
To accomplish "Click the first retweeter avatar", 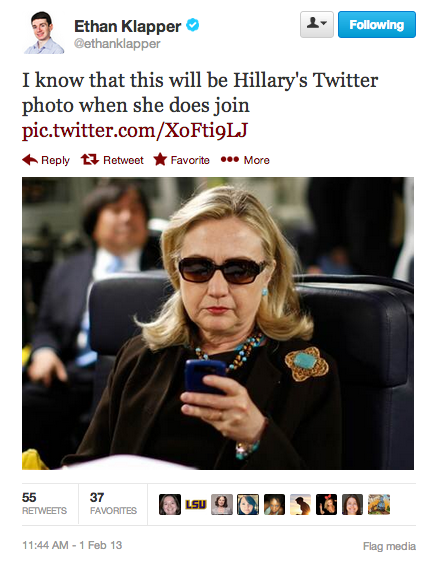I will [x=170, y=504].
